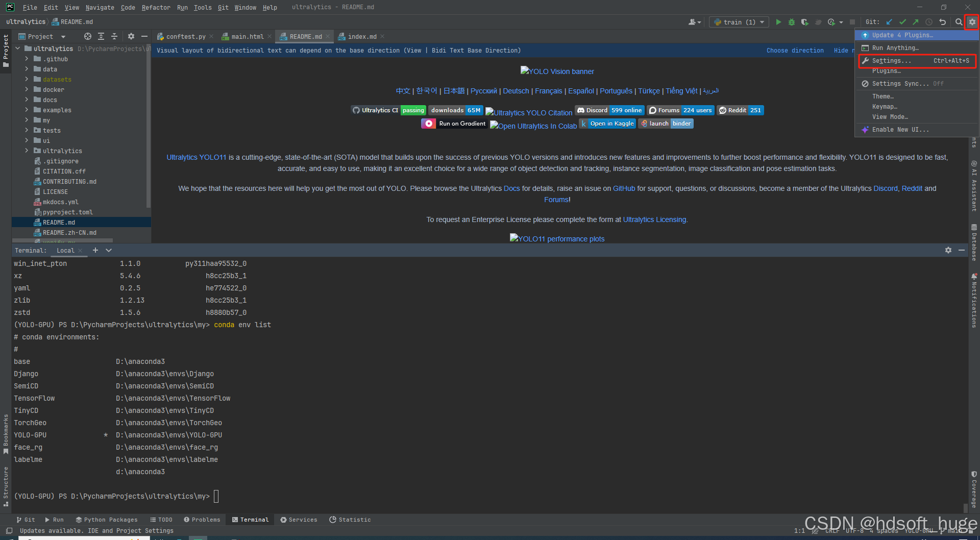
Task: Open Git history clock icon
Action: [929, 22]
